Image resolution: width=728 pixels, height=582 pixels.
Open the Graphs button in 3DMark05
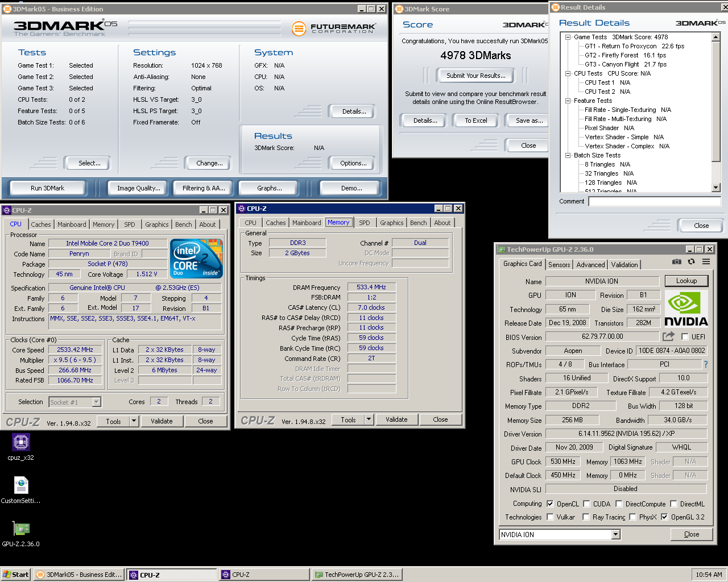[x=270, y=188]
